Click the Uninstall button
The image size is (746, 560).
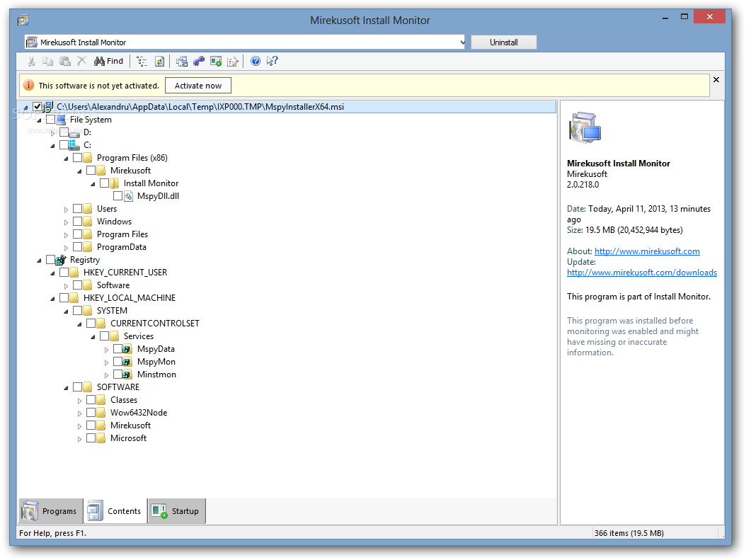click(x=503, y=42)
